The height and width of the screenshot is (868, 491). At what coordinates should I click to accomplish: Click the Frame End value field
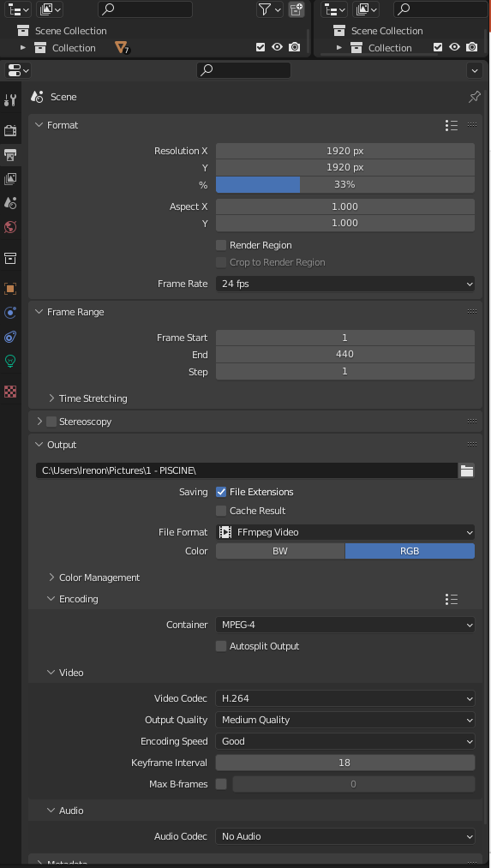pos(344,355)
